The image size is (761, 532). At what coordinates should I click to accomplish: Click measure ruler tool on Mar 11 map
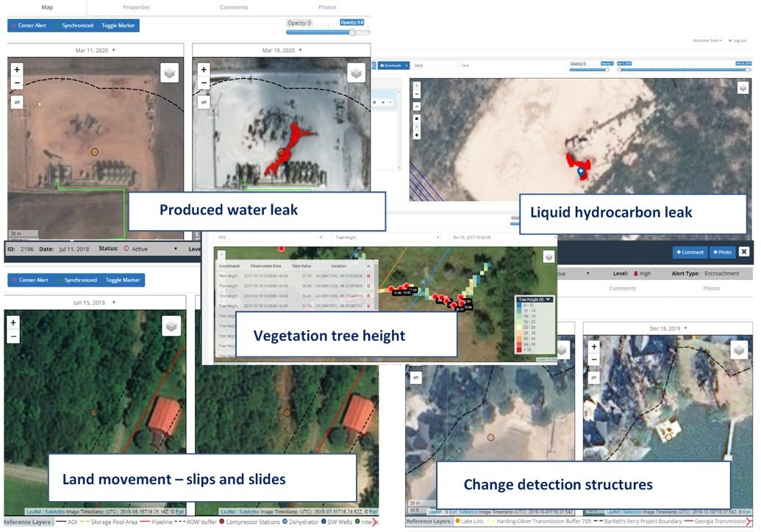18,102
